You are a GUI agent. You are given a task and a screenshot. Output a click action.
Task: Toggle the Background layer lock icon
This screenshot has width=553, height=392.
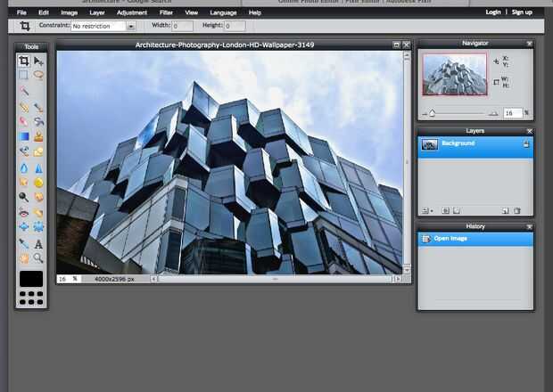click(x=526, y=143)
